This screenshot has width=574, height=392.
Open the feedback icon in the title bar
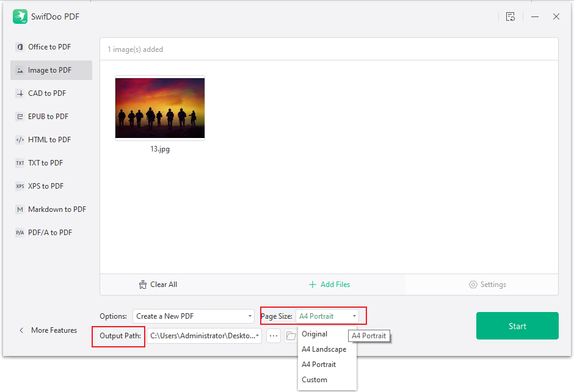point(510,16)
